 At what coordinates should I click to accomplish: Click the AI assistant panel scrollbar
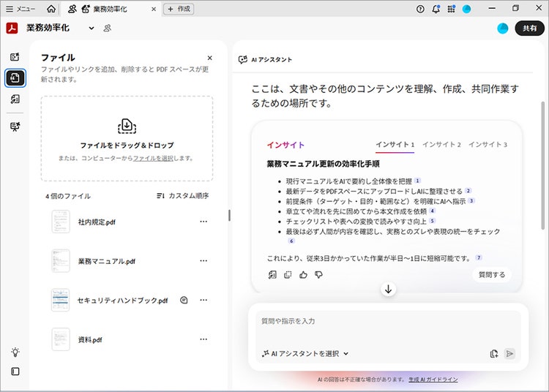(543, 165)
